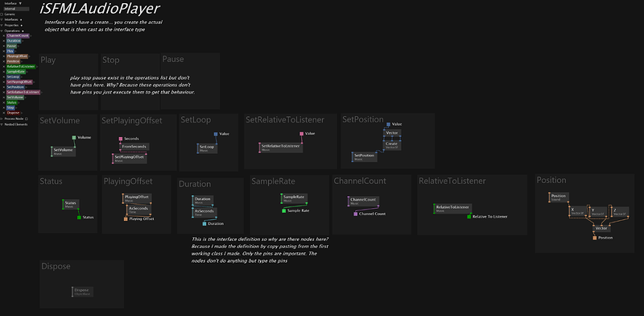This screenshot has width=644, height=316.
Task: Toggle the Generic checkbox in sidebar
Action: (x=2, y=15)
